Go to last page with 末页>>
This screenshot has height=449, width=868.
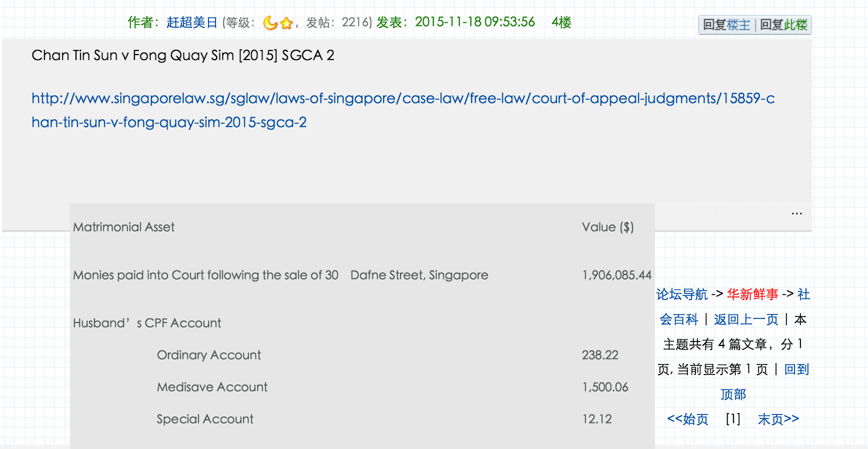[778, 419]
